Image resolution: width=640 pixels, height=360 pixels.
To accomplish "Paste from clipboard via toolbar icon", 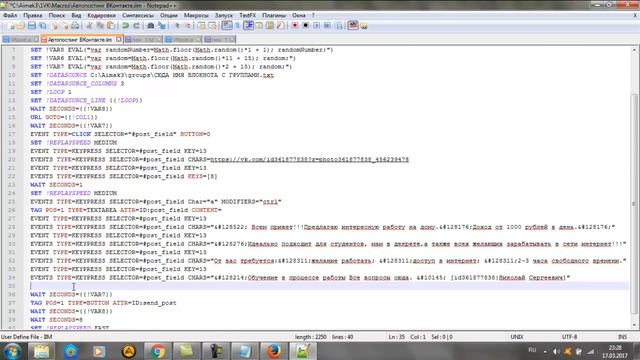I will 111,26.
